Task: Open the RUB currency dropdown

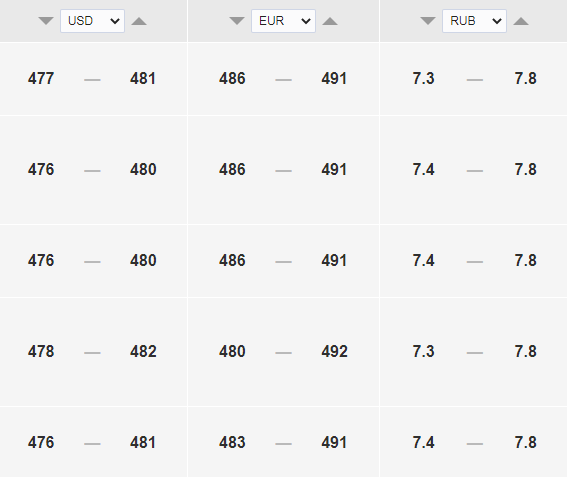Action: coord(474,21)
